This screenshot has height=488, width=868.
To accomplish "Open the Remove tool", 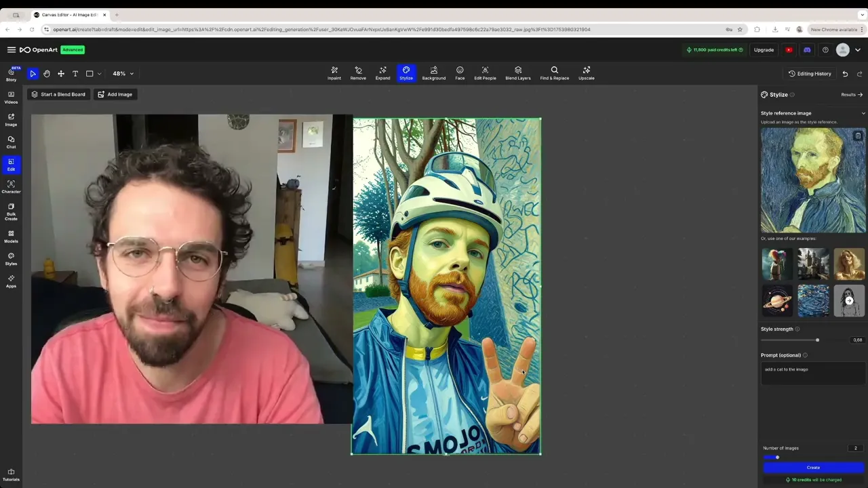I will (358, 73).
